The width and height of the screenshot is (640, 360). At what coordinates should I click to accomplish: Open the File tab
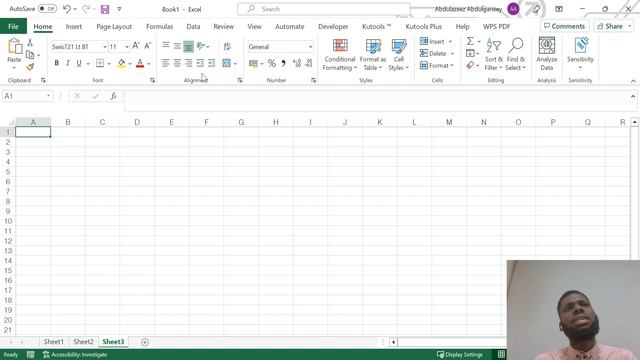tap(13, 27)
